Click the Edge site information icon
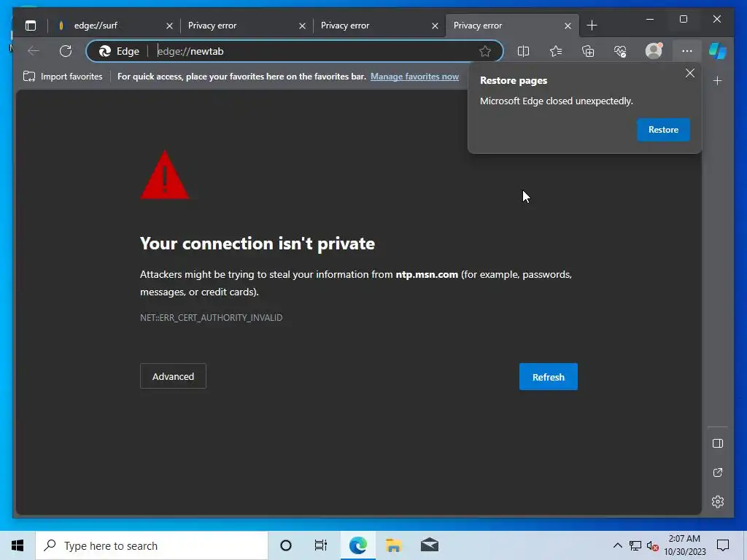The image size is (747, 560). 119,51
